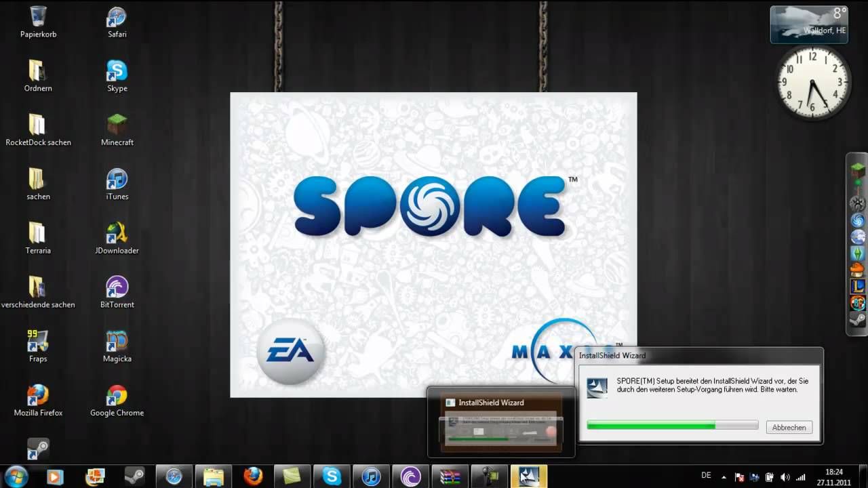
Task: Click Steam icon in the taskbar
Action: click(x=134, y=476)
